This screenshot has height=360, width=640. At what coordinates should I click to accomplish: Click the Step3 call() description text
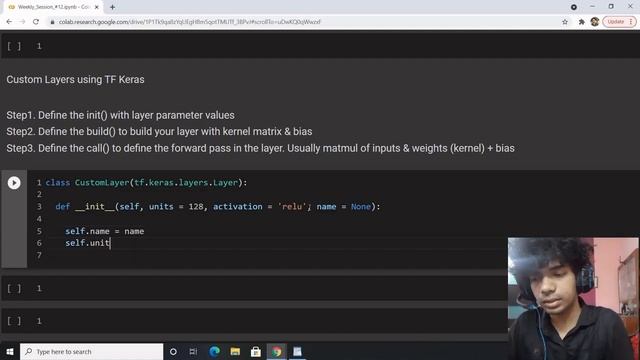pos(260,148)
